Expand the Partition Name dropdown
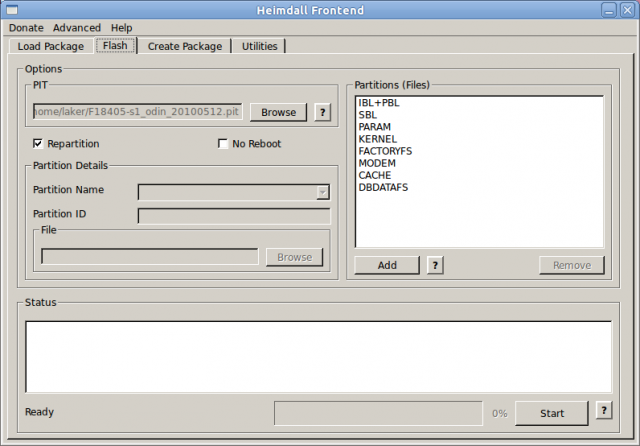 (x=322, y=192)
